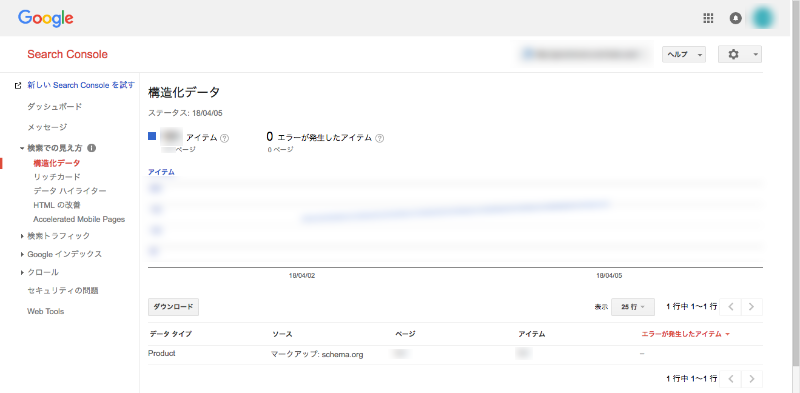This screenshot has height=393, width=800.
Task: Click the external-link icon beside 新しい Search Console
Action: [18, 86]
